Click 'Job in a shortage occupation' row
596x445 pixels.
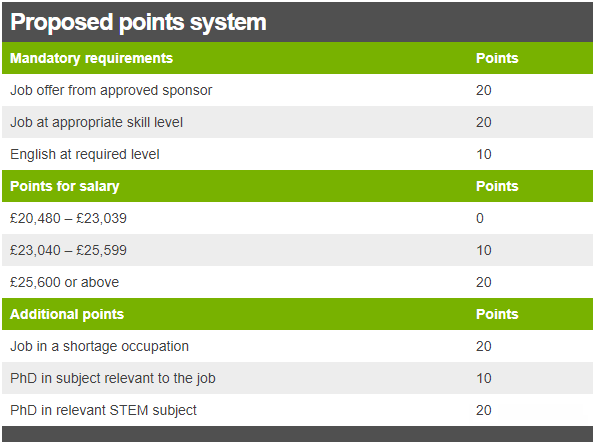click(x=297, y=346)
